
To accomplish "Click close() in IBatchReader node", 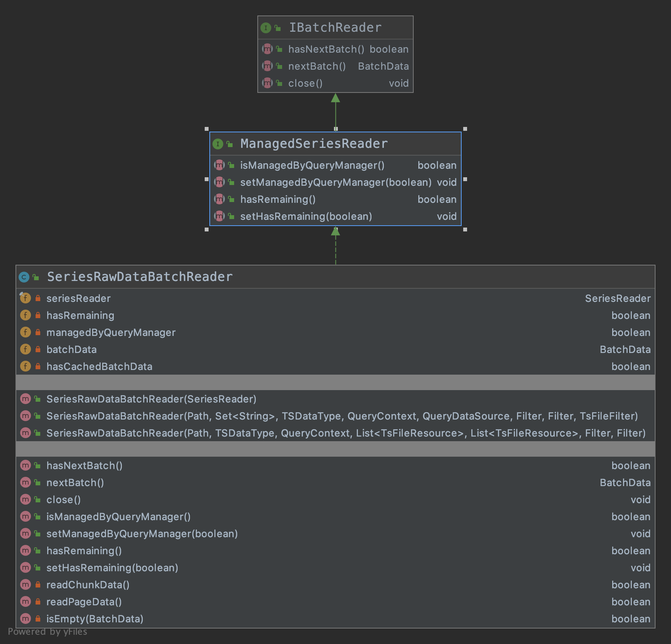I will (x=305, y=83).
